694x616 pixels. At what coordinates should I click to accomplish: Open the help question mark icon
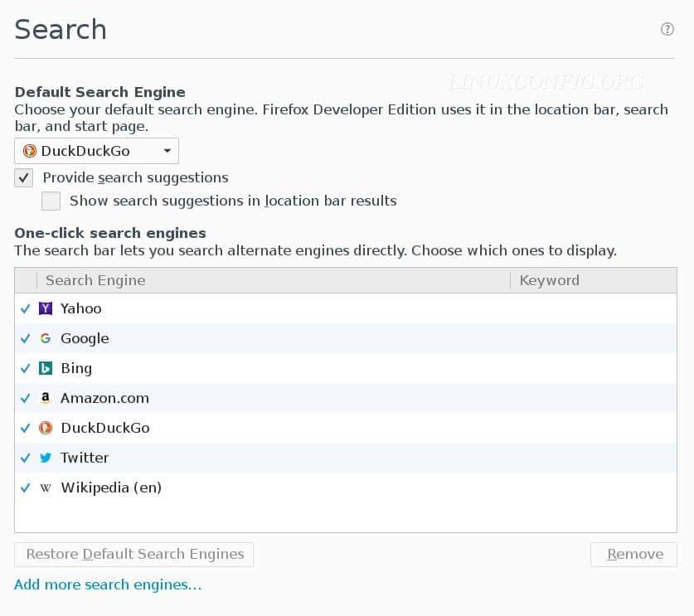pyautogui.click(x=667, y=29)
